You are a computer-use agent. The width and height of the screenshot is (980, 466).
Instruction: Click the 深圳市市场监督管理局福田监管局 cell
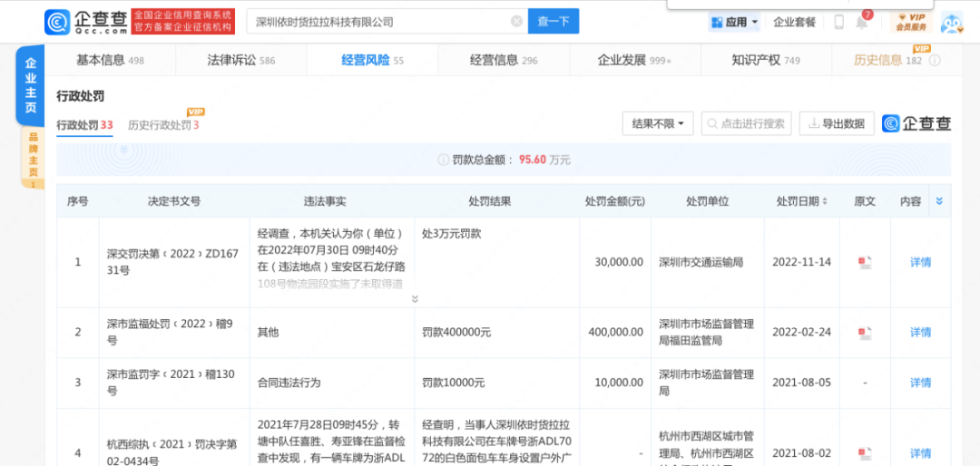[x=707, y=333]
